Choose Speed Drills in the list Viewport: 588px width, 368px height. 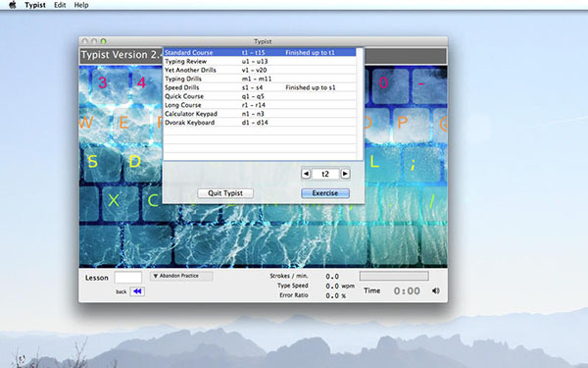click(260, 87)
